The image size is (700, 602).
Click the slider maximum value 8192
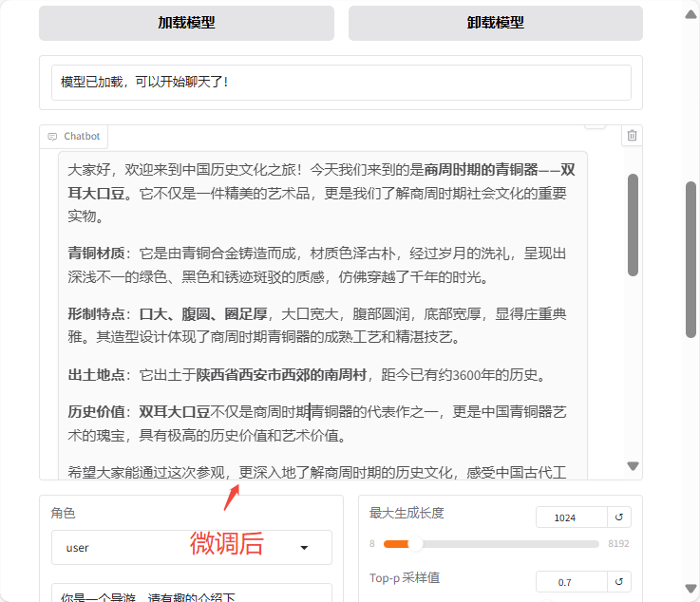click(618, 543)
